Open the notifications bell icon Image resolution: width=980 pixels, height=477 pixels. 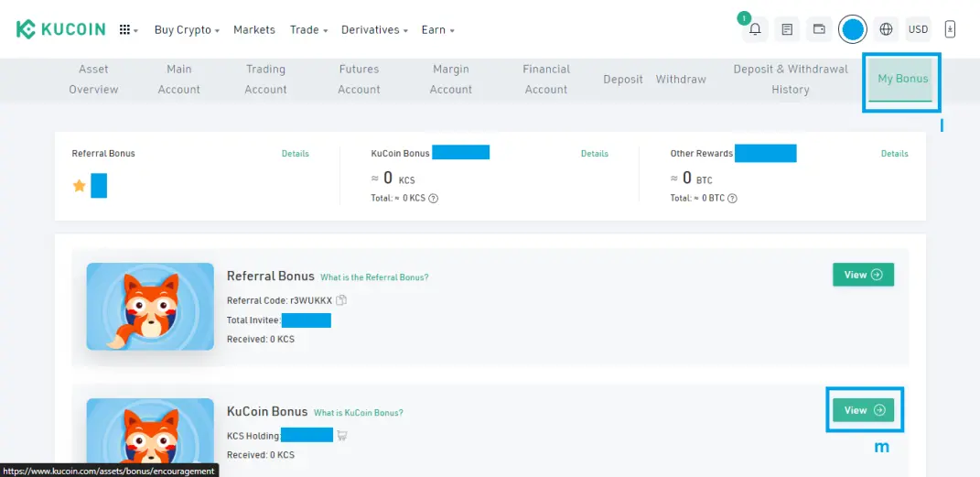755,29
